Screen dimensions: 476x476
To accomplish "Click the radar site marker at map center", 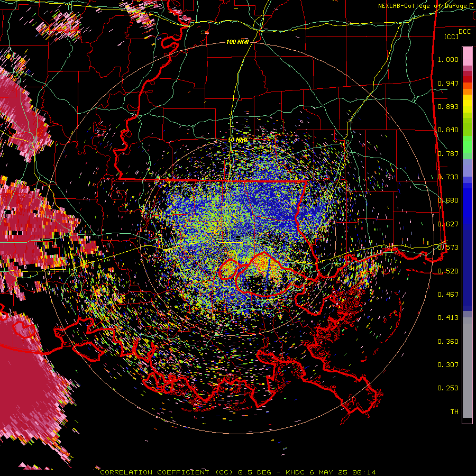I will click(238, 237).
